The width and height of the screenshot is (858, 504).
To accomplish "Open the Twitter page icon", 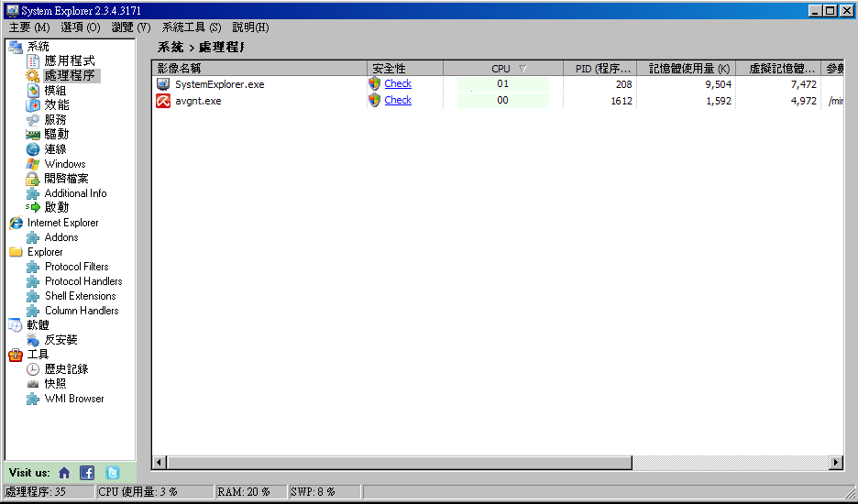I will 112,473.
